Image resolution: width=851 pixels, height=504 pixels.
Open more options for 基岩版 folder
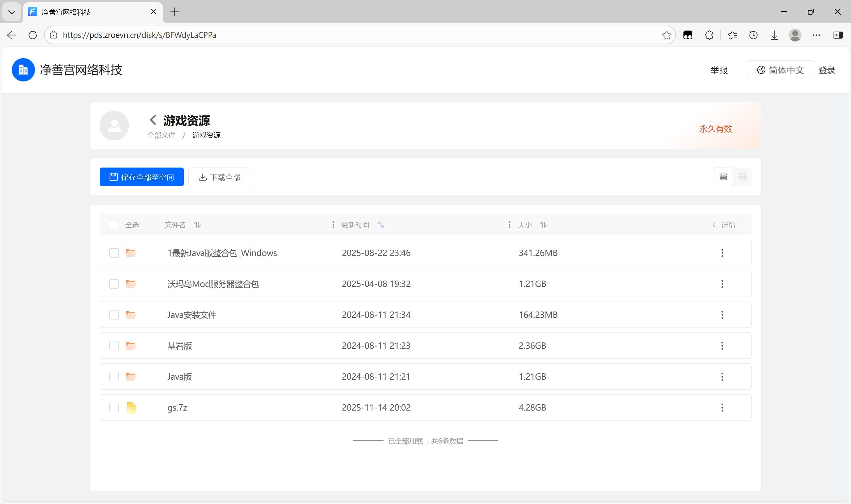coord(722,346)
